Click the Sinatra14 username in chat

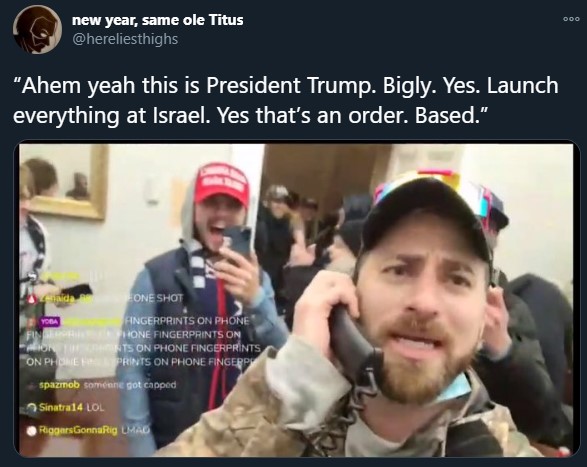60,407
